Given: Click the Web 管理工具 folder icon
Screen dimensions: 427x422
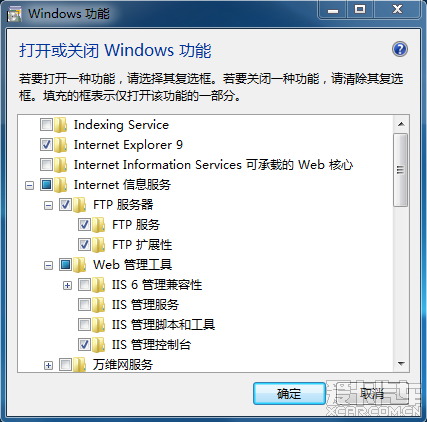Looking at the screenshot, I should [80, 265].
